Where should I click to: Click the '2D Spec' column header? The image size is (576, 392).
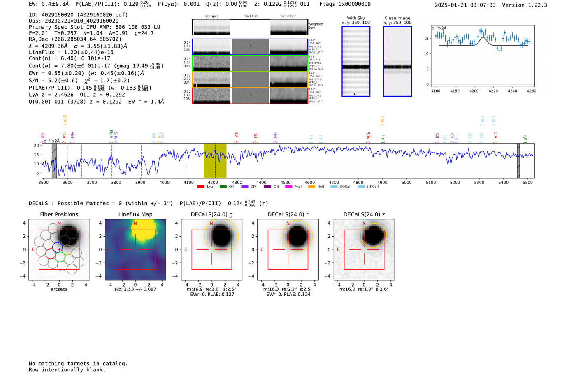(212, 16)
